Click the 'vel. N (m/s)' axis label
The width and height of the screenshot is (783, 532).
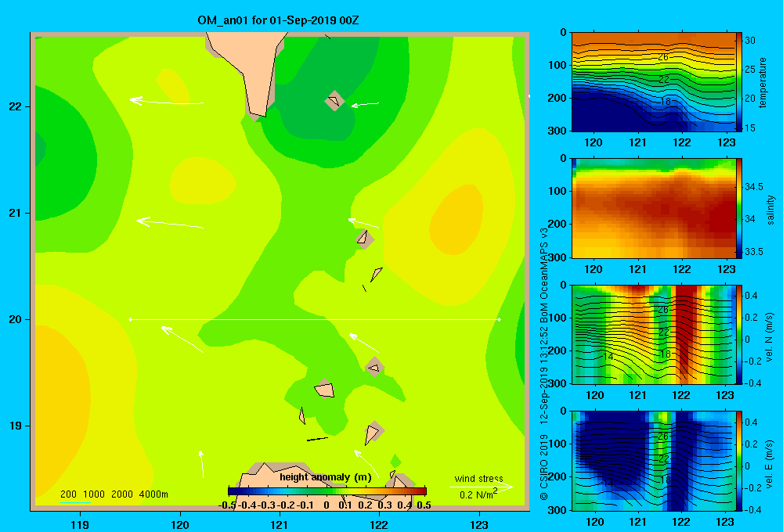point(770,337)
